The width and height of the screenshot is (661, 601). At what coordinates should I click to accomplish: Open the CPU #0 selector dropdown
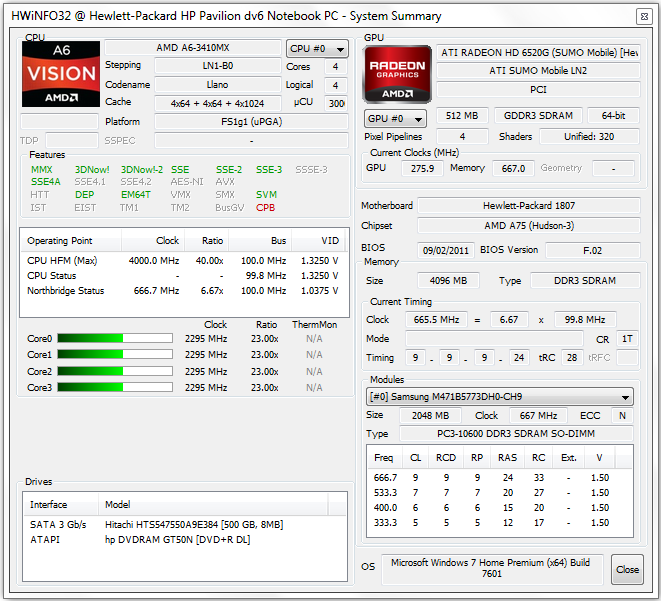click(x=317, y=49)
